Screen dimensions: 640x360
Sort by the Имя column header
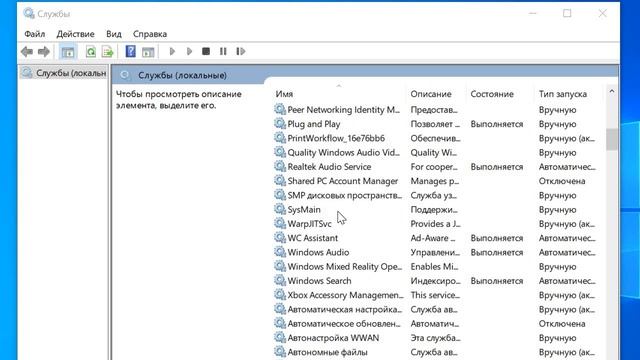(338, 94)
